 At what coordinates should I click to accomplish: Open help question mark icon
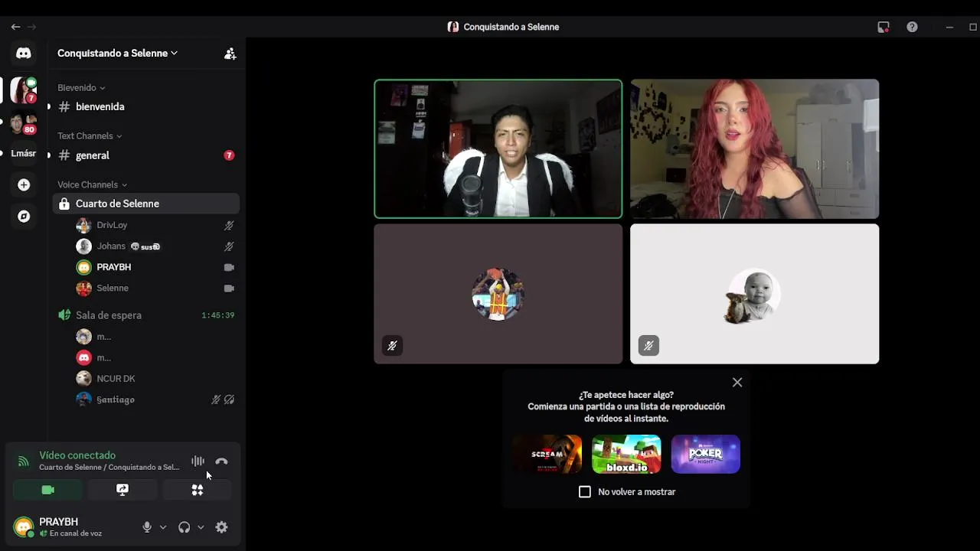pos(912,27)
